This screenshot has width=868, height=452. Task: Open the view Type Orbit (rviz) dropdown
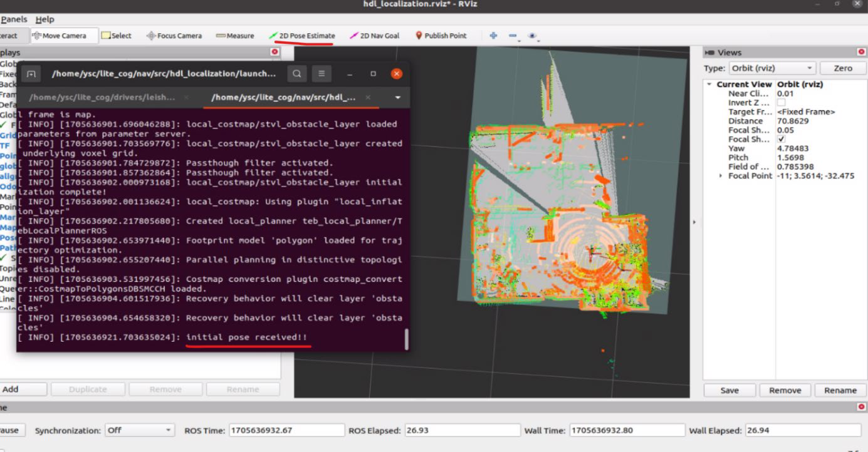pos(772,68)
